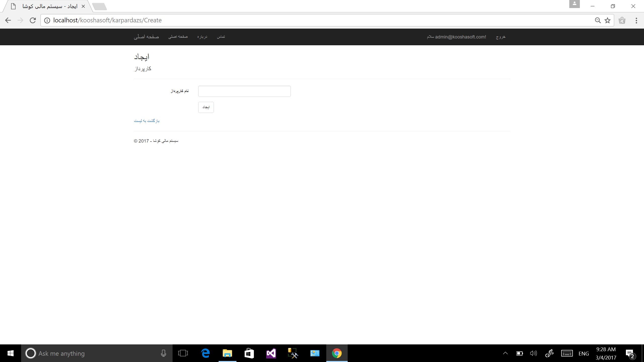Click the ایجاد submit button
This screenshot has width=644, height=362.
[x=206, y=107]
